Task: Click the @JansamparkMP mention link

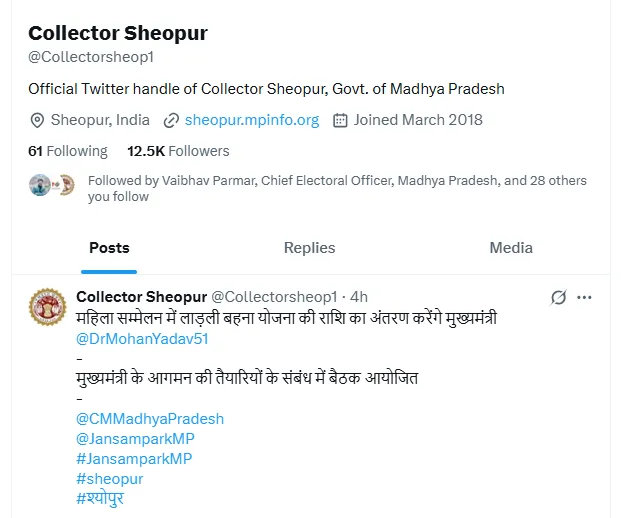Action: [134, 439]
